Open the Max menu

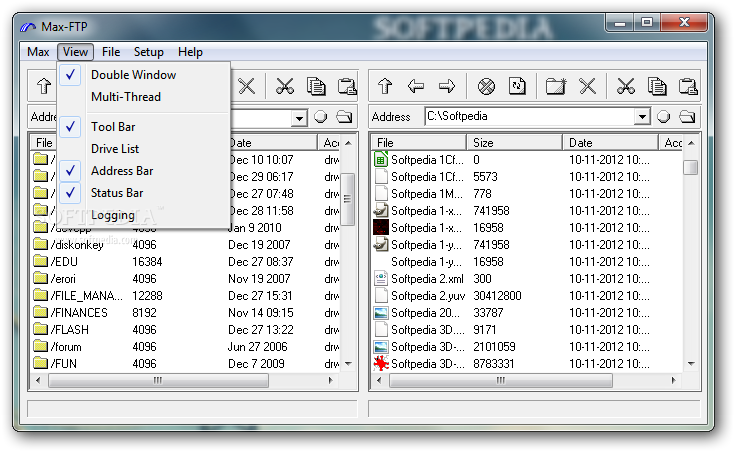(x=38, y=52)
